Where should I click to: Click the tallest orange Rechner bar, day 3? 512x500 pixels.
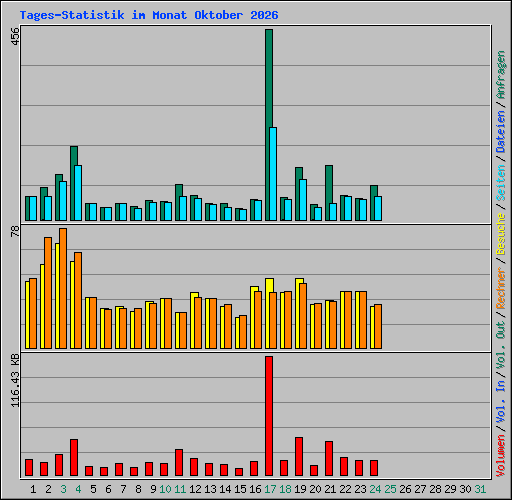[x=63, y=289]
